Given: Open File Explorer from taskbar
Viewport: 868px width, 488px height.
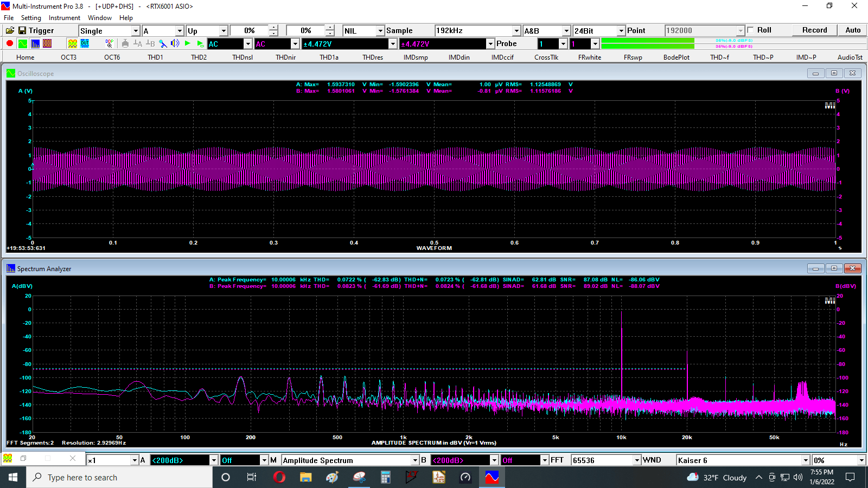Looking at the screenshot, I should tap(306, 477).
